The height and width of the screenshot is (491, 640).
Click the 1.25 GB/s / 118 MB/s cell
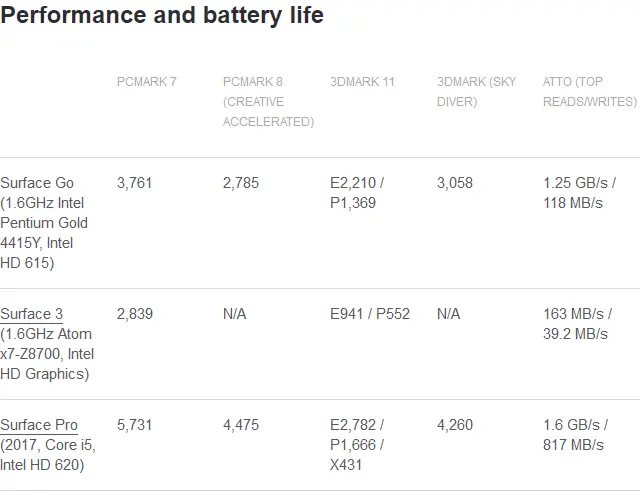(580, 193)
